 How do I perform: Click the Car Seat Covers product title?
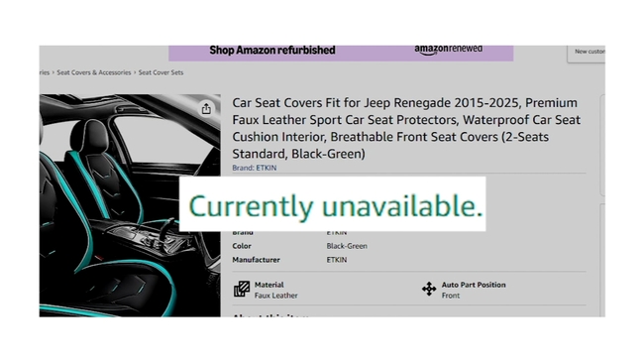(406, 128)
